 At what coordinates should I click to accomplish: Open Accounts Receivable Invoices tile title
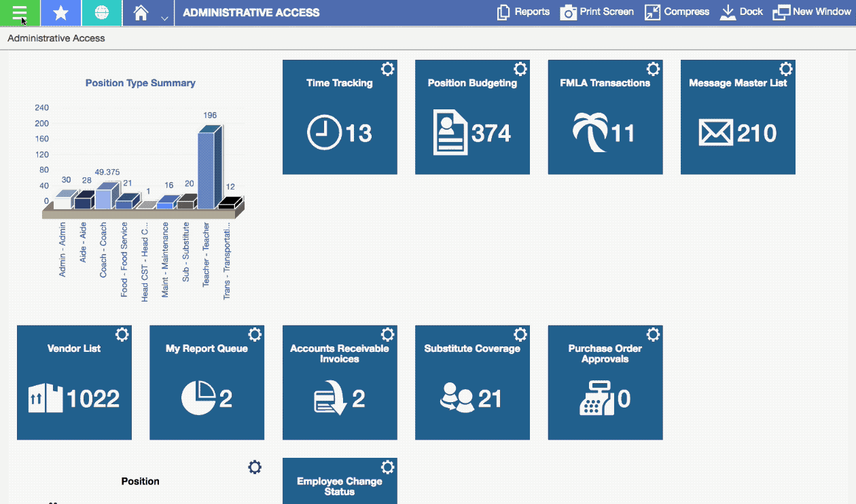tap(340, 353)
